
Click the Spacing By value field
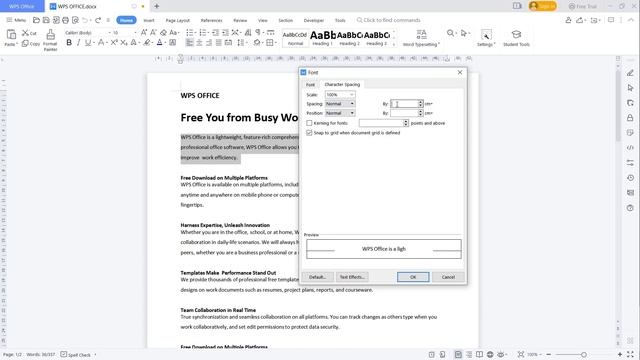point(404,104)
